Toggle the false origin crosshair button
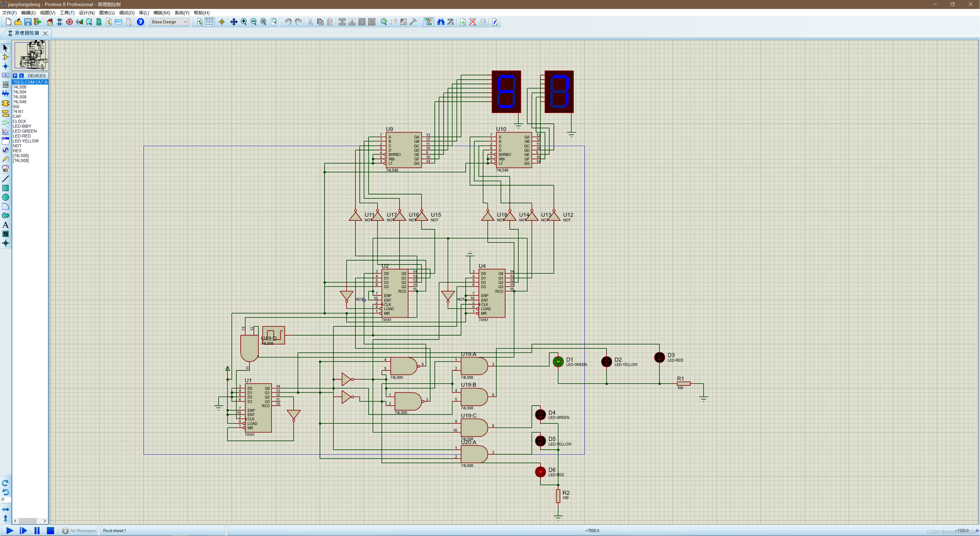980x536 pixels. [x=222, y=22]
